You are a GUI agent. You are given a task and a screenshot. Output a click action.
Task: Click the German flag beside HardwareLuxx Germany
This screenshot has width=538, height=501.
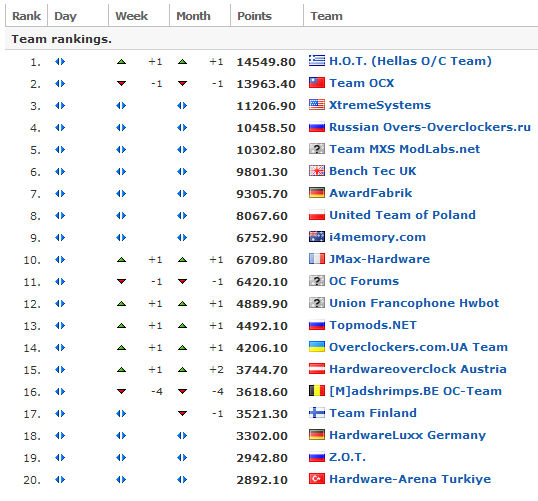tap(317, 434)
